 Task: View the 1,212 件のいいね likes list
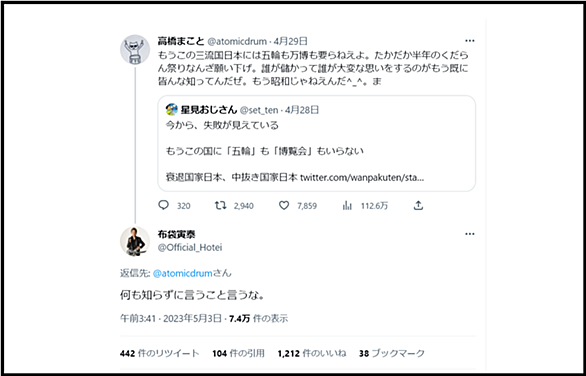pos(312,353)
